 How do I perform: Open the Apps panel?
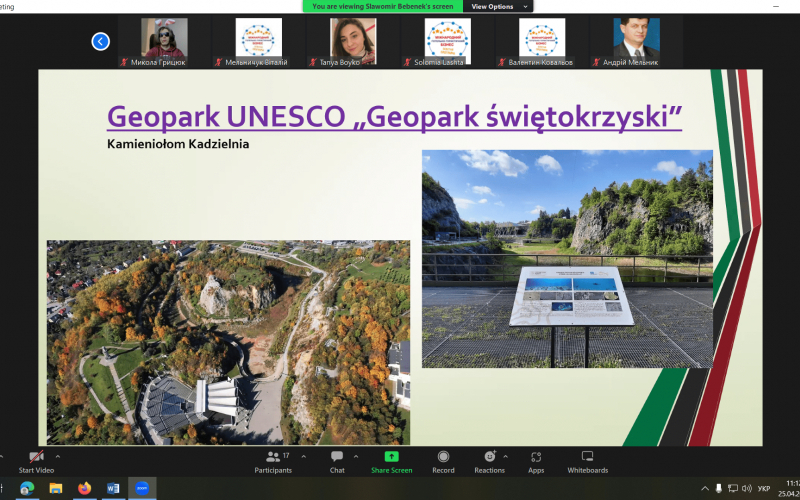[536, 461]
